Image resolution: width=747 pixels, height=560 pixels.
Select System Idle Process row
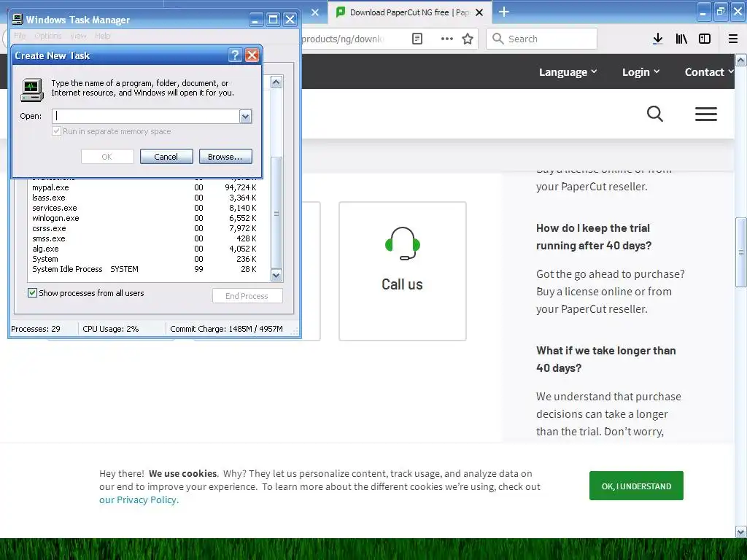(144, 269)
